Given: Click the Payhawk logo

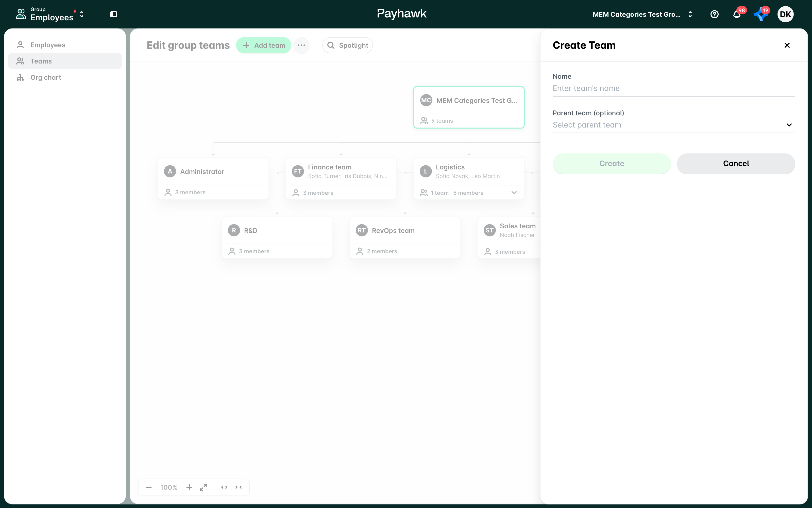Looking at the screenshot, I should point(402,14).
